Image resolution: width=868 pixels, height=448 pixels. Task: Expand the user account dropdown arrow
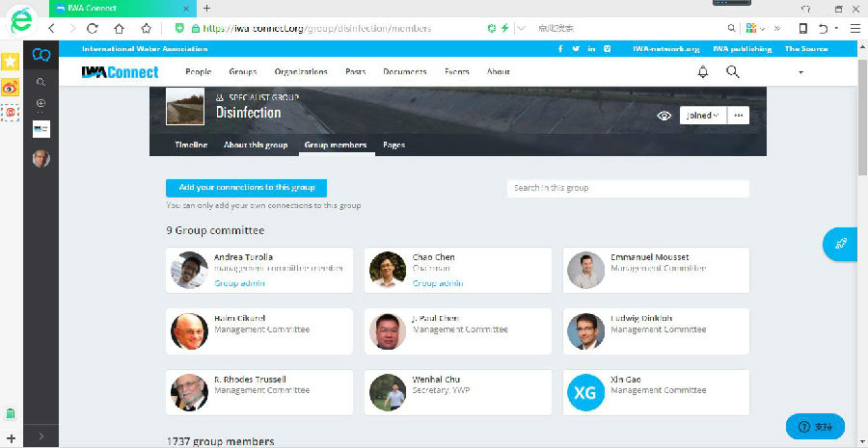800,73
